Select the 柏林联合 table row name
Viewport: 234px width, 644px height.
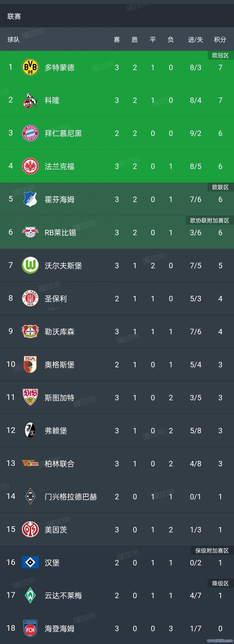click(x=59, y=464)
